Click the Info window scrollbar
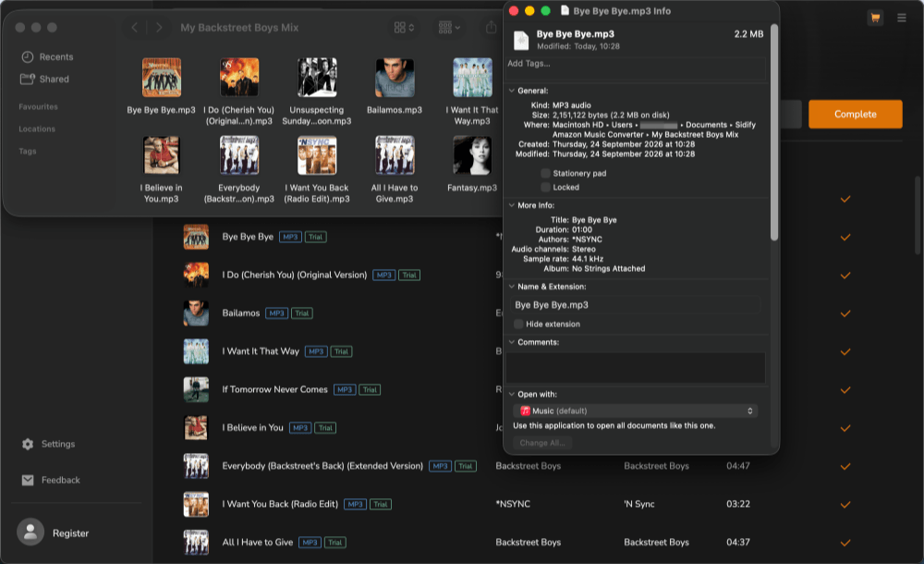 click(774, 133)
